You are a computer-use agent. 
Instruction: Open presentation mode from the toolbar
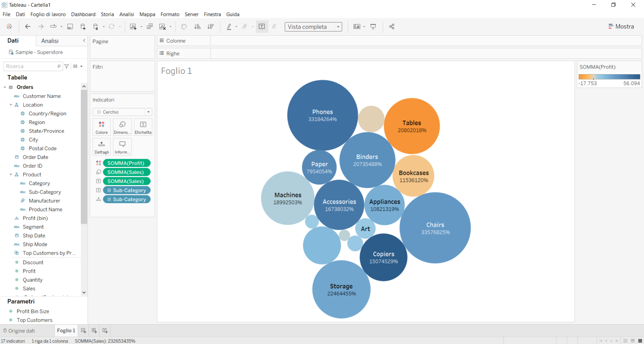coord(373,26)
